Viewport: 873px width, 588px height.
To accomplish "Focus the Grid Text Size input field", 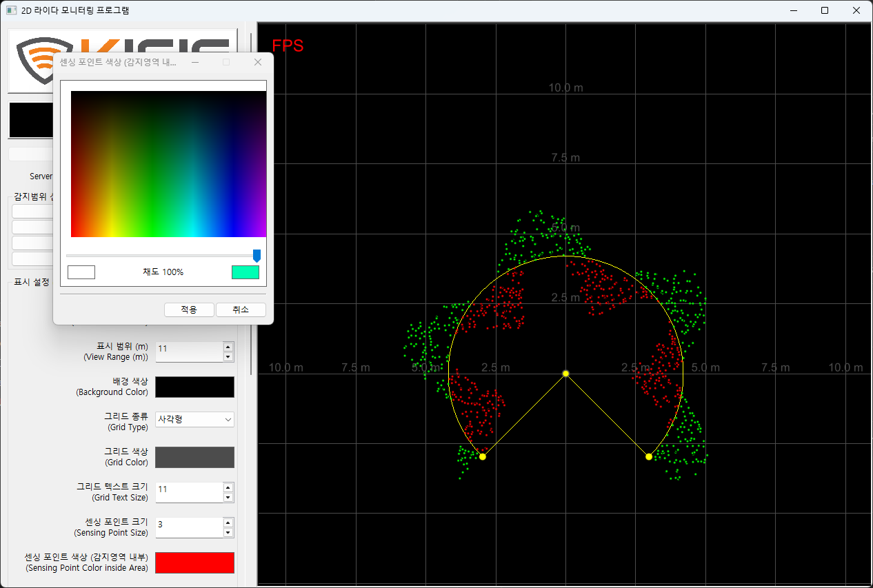I will pos(189,492).
